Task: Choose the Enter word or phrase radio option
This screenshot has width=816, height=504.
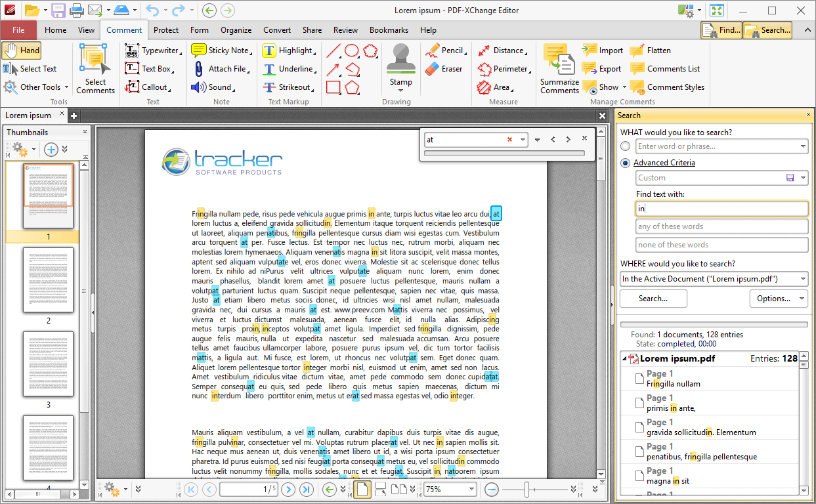Action: coord(626,146)
